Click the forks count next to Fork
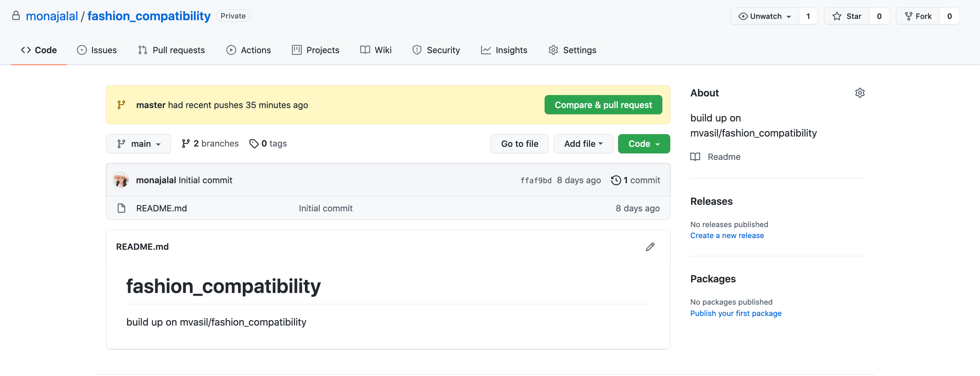 pyautogui.click(x=949, y=16)
